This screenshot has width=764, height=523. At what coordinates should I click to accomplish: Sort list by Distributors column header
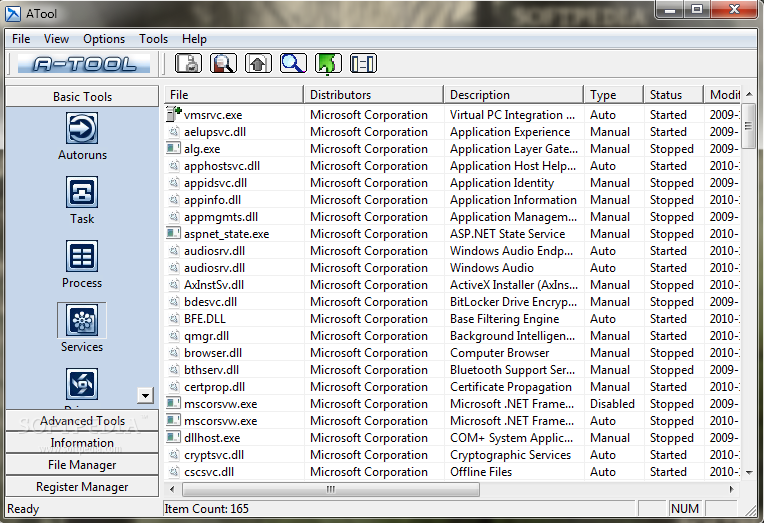pyautogui.click(x=373, y=95)
